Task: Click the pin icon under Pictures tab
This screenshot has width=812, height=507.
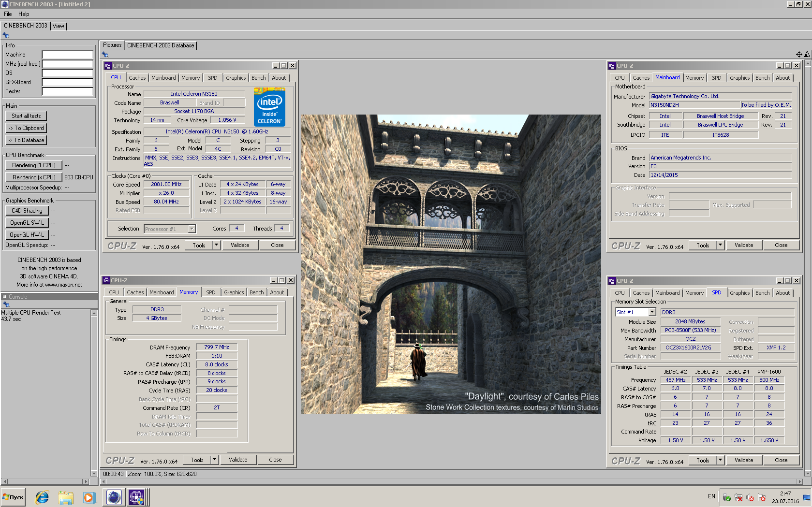Action: (105, 55)
